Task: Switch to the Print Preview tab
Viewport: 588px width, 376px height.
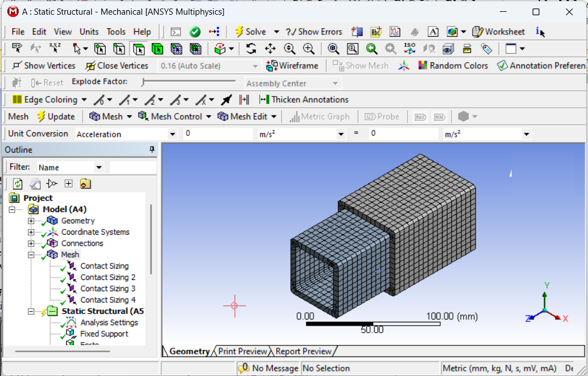Action: 242,351
